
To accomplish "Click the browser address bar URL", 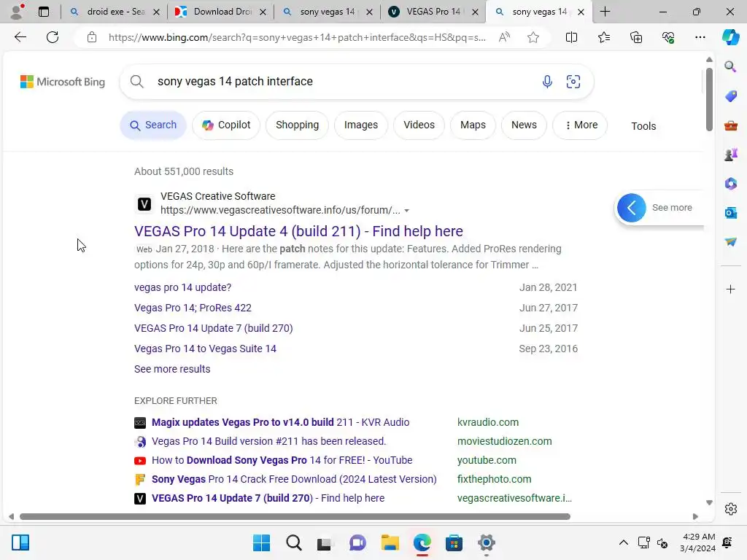I will (x=297, y=37).
